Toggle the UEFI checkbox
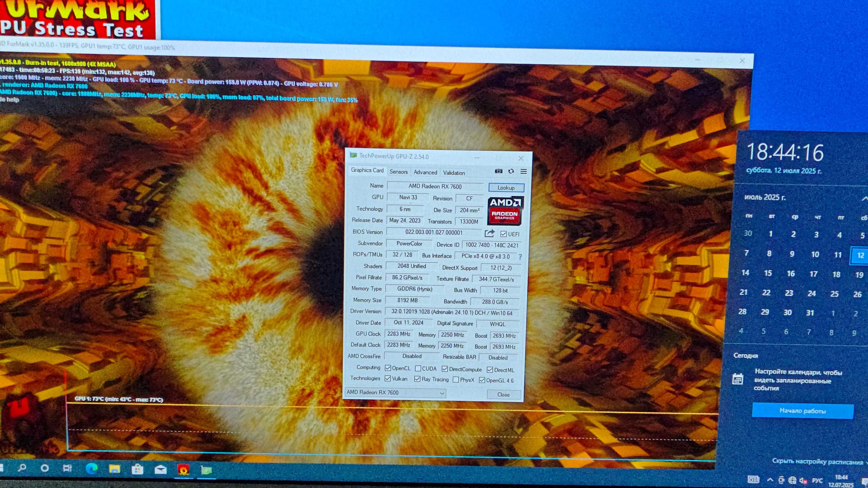The width and height of the screenshot is (868, 488). coord(504,234)
